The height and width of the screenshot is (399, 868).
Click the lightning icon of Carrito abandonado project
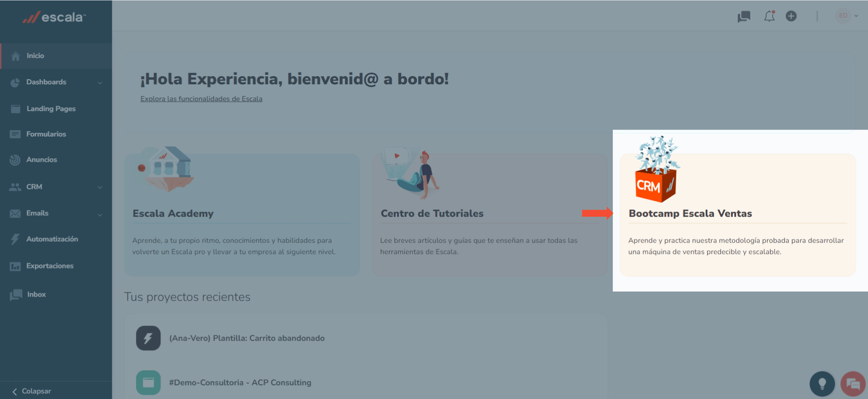pos(148,338)
